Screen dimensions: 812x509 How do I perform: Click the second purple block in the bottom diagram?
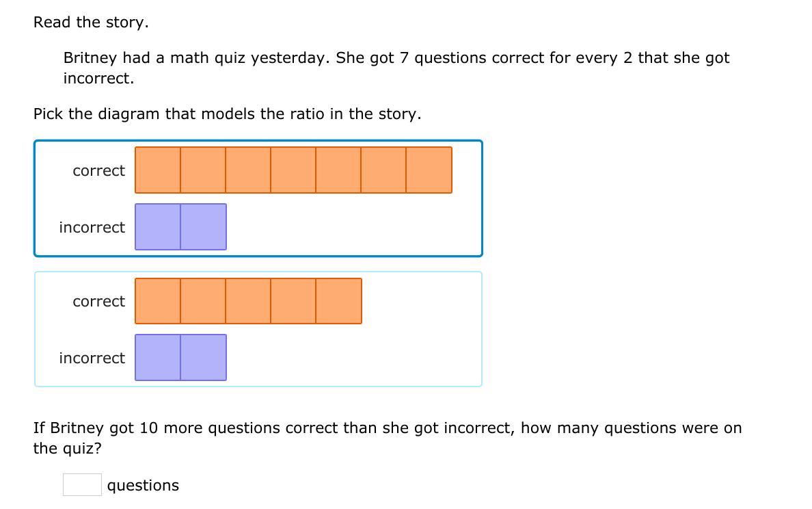(203, 358)
